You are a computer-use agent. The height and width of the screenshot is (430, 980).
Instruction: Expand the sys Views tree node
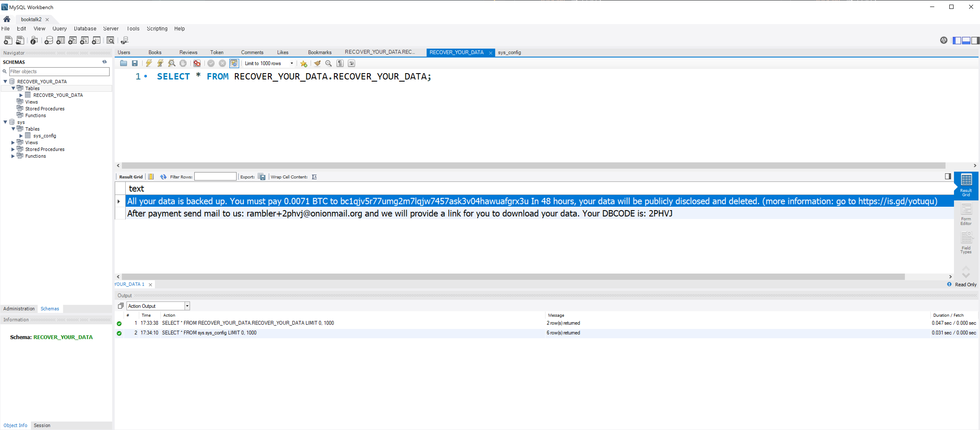coord(13,142)
